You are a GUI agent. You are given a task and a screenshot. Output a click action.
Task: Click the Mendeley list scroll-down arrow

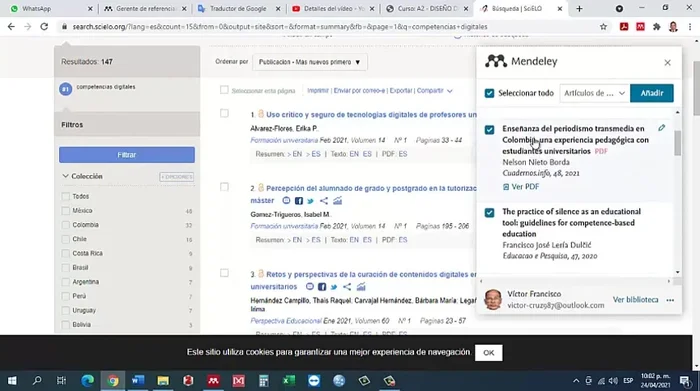coord(678,272)
